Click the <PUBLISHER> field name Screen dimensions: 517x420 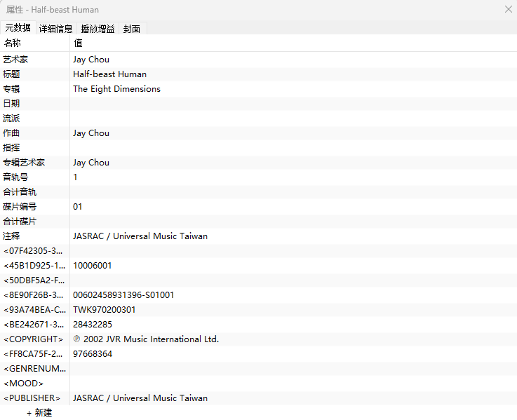tap(32, 398)
